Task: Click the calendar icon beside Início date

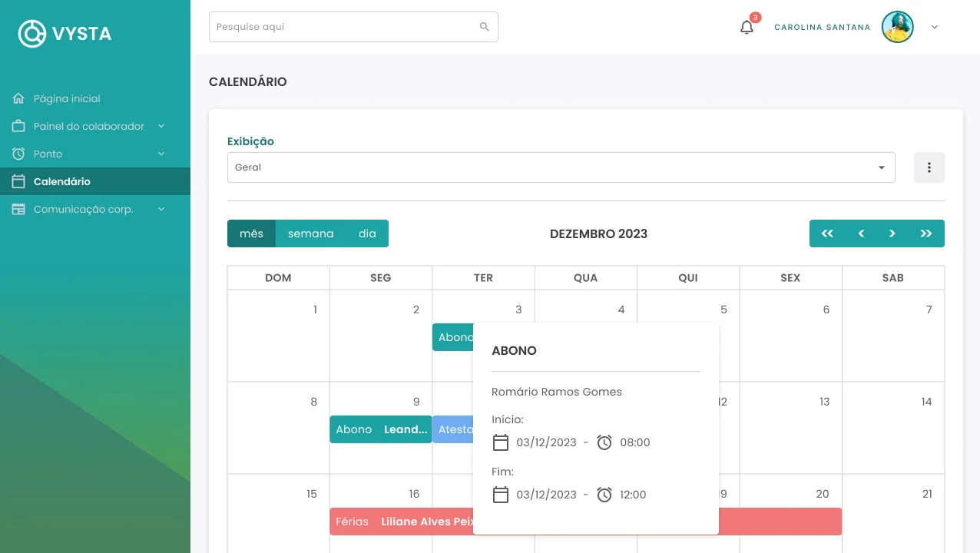Action: (x=501, y=442)
